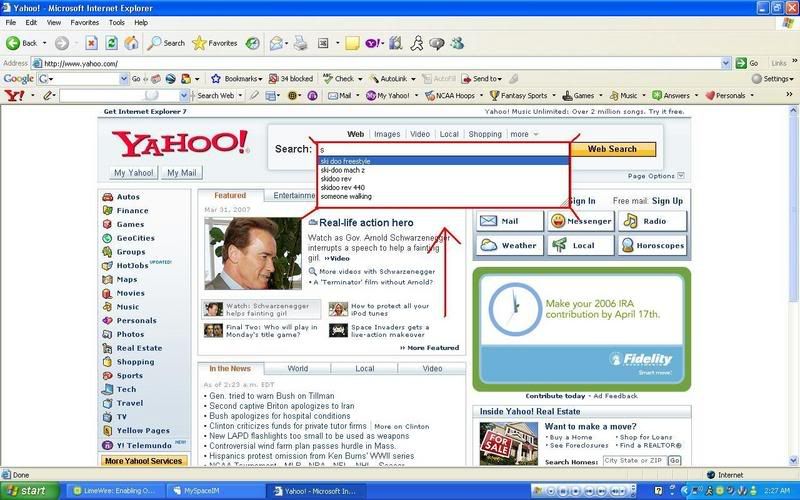
Task: Open Mail on the Yahoo toolbar
Action: click(x=340, y=95)
